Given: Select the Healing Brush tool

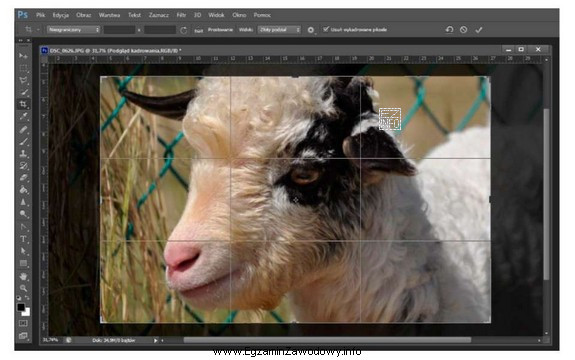Looking at the screenshot, I should [23, 129].
